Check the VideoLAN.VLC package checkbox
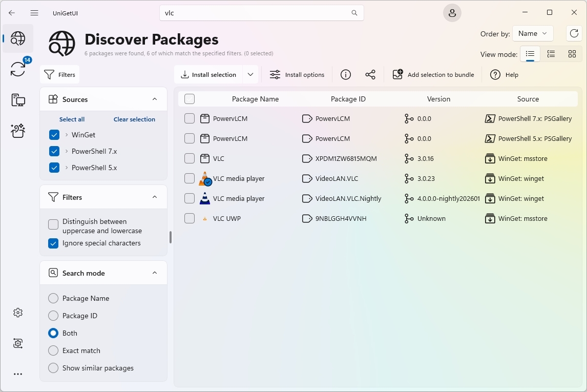The width and height of the screenshot is (587, 392). pos(190,178)
